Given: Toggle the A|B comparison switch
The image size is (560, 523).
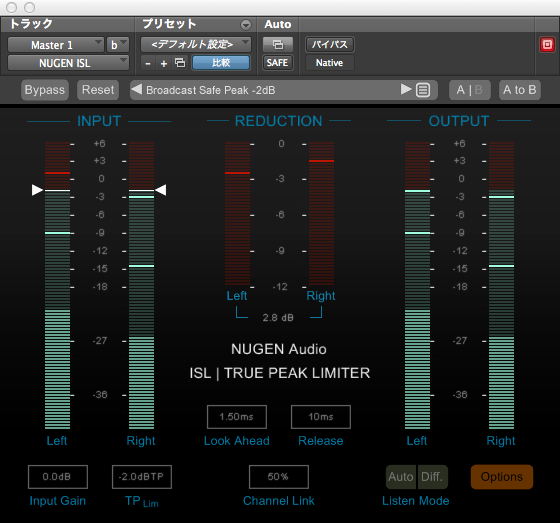Looking at the screenshot, I should point(470,90).
